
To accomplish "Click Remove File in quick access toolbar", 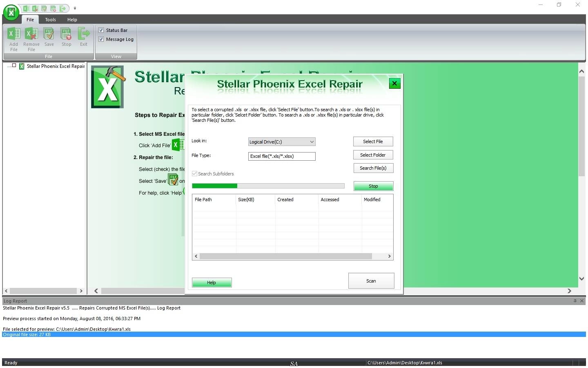I will click(x=35, y=8).
